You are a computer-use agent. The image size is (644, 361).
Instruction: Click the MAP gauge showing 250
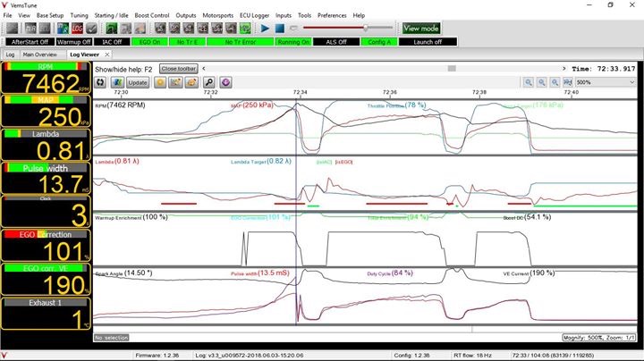click(46, 111)
